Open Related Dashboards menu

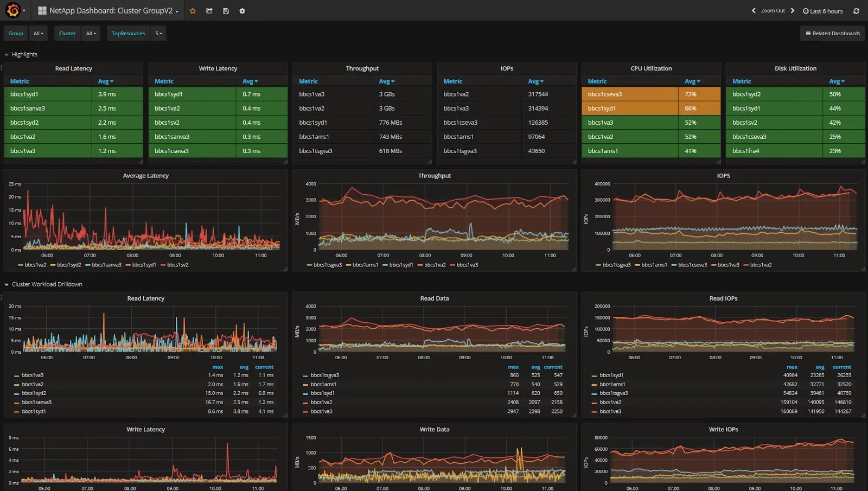(x=833, y=34)
